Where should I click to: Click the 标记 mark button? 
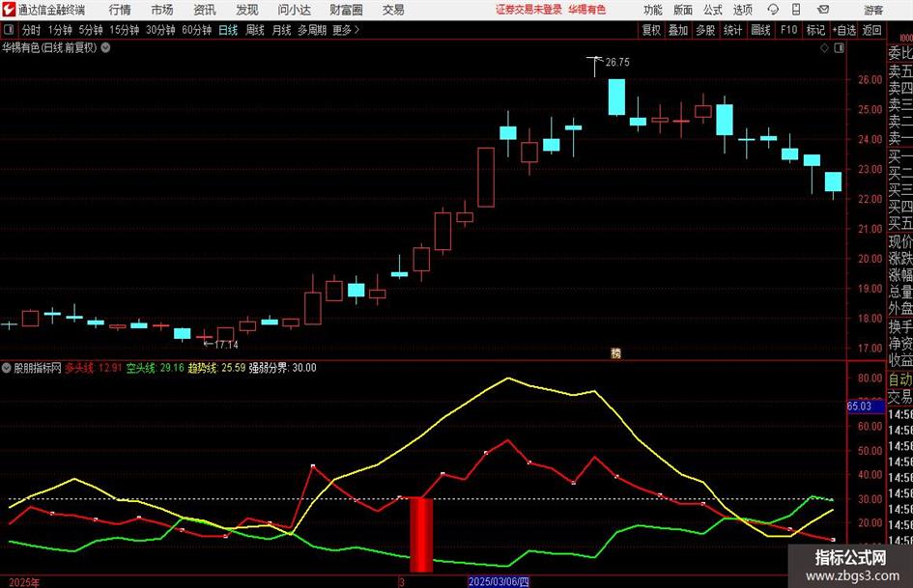pyautogui.click(x=815, y=30)
